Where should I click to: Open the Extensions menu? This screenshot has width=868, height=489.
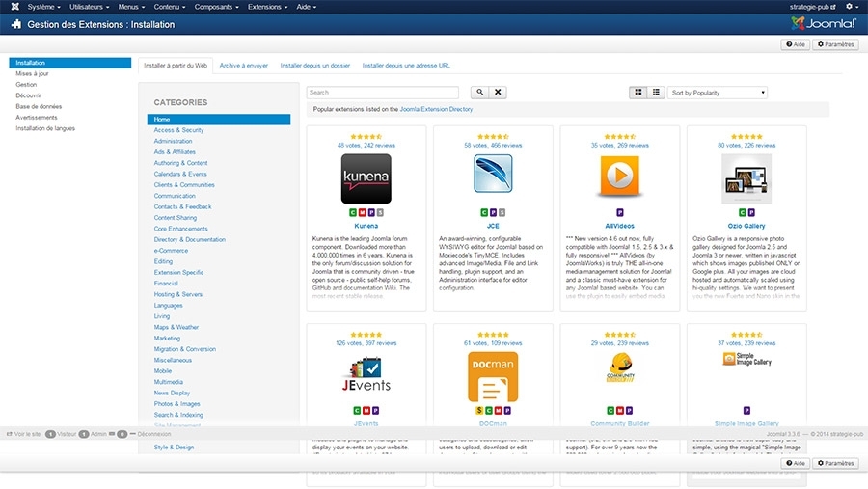pos(267,7)
